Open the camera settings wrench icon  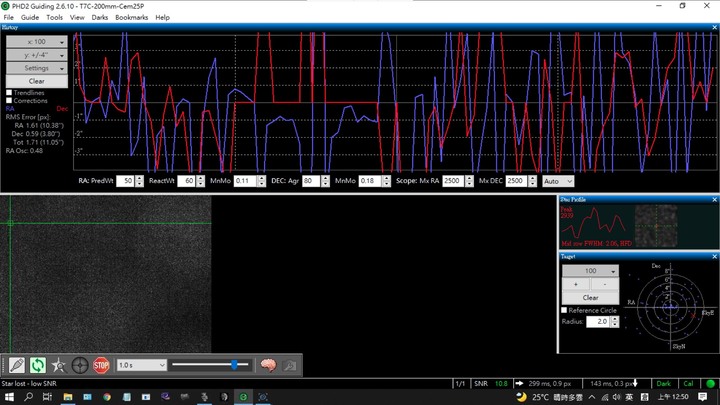click(x=290, y=366)
